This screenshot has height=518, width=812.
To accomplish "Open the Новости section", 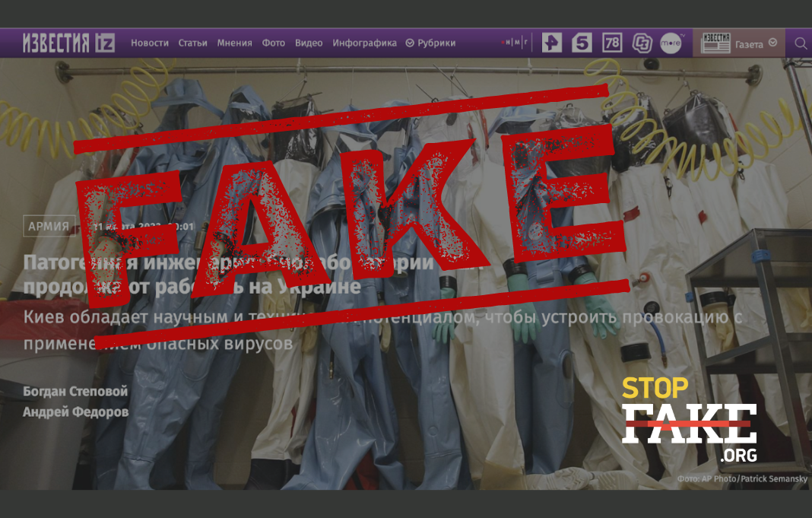I will [x=150, y=43].
